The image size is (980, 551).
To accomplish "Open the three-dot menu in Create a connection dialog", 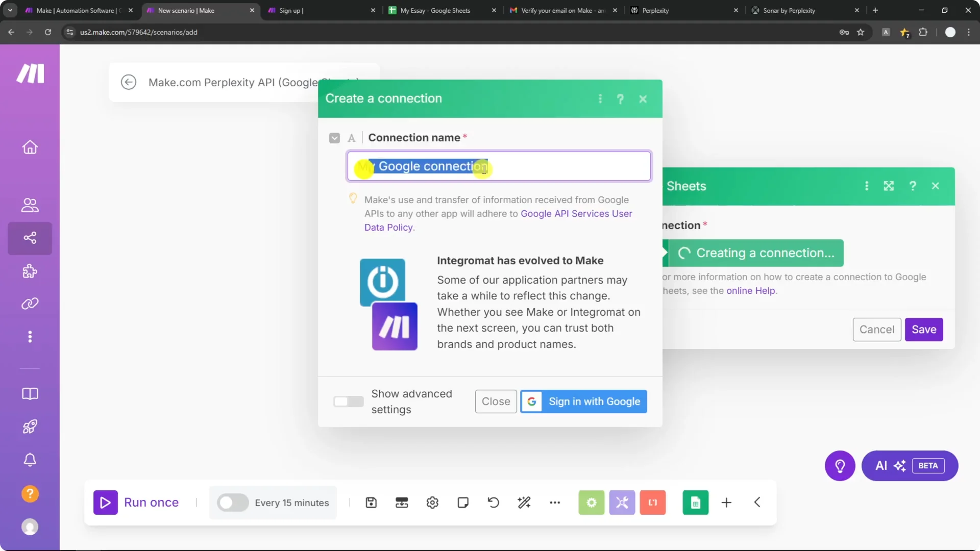I will click(x=600, y=98).
